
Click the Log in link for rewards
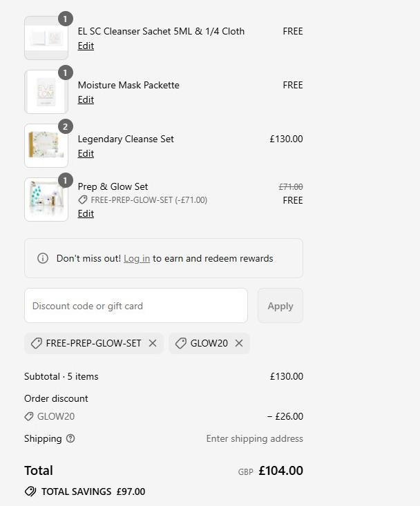click(137, 258)
